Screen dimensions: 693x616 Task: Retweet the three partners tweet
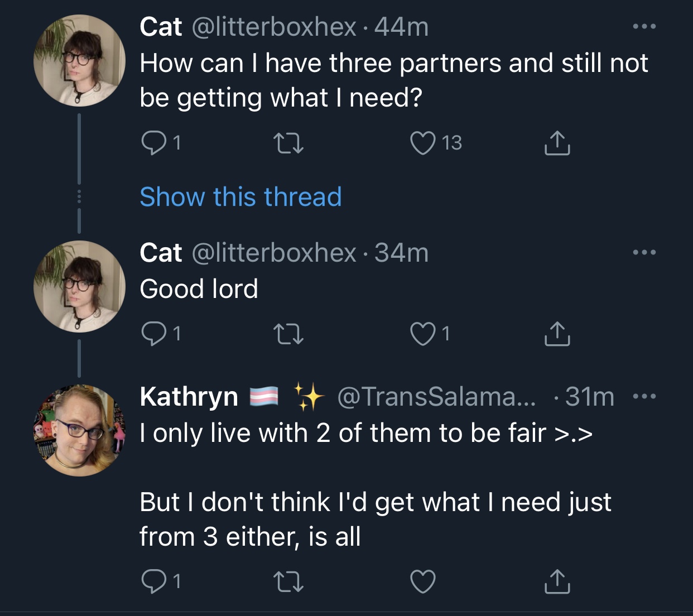(x=290, y=143)
